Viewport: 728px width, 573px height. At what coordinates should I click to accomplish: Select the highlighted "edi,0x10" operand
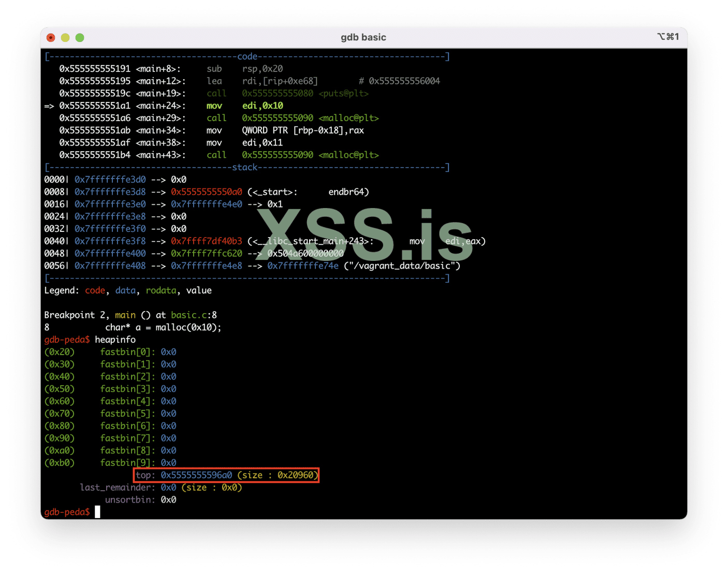pos(263,106)
